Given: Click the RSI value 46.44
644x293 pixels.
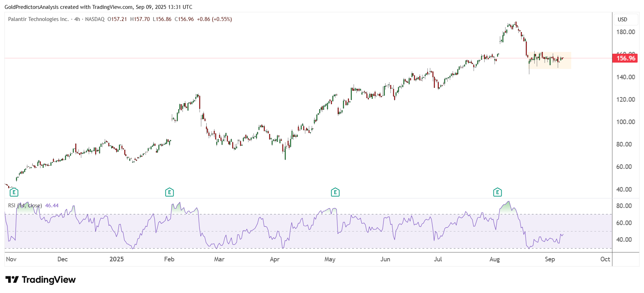Looking at the screenshot, I should [52, 206].
